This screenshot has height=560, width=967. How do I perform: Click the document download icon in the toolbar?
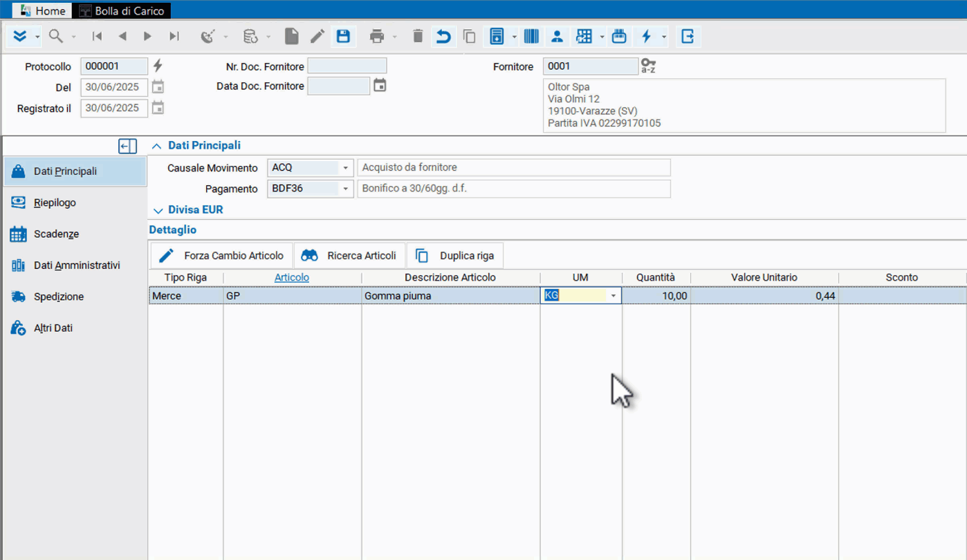point(497,37)
